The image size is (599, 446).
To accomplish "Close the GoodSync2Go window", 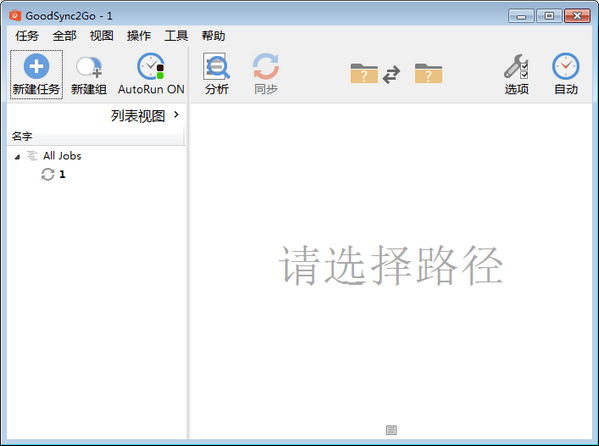I will [577, 16].
